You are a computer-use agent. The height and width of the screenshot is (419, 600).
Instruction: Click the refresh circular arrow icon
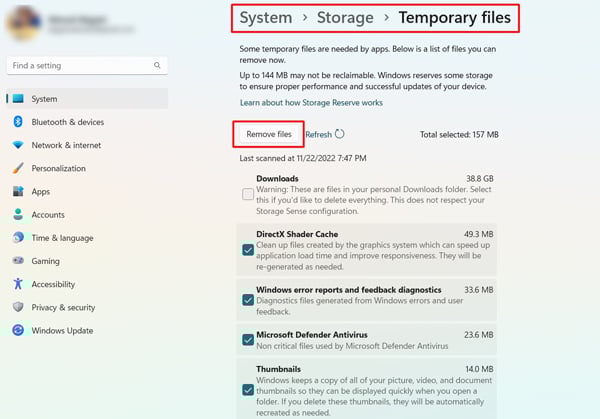pyautogui.click(x=339, y=134)
